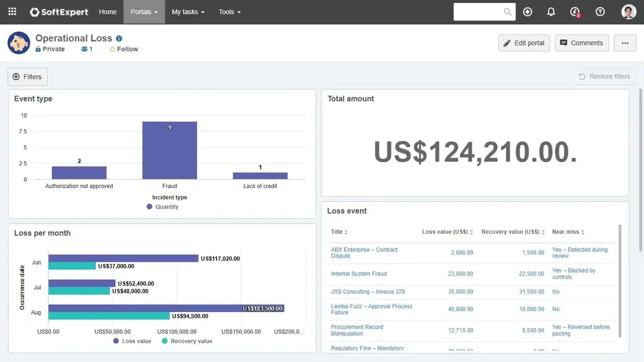The image size is (644, 362).
Task: Click the SoftExpert logo
Action: (59, 12)
